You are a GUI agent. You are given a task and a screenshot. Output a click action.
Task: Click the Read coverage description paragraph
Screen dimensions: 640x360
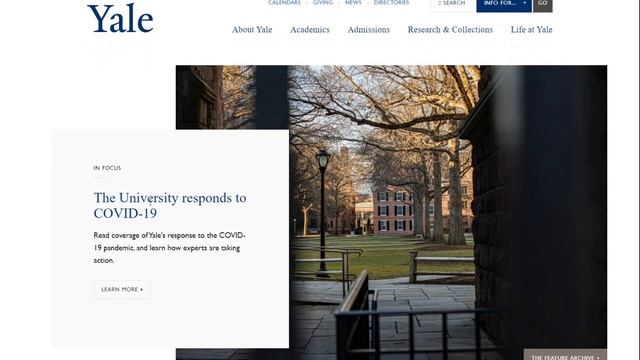click(x=169, y=248)
